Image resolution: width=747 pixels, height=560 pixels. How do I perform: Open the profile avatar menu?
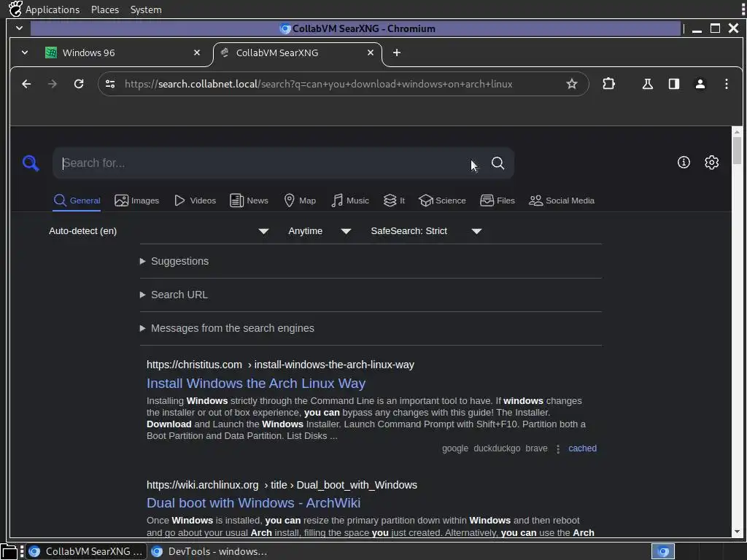(700, 84)
